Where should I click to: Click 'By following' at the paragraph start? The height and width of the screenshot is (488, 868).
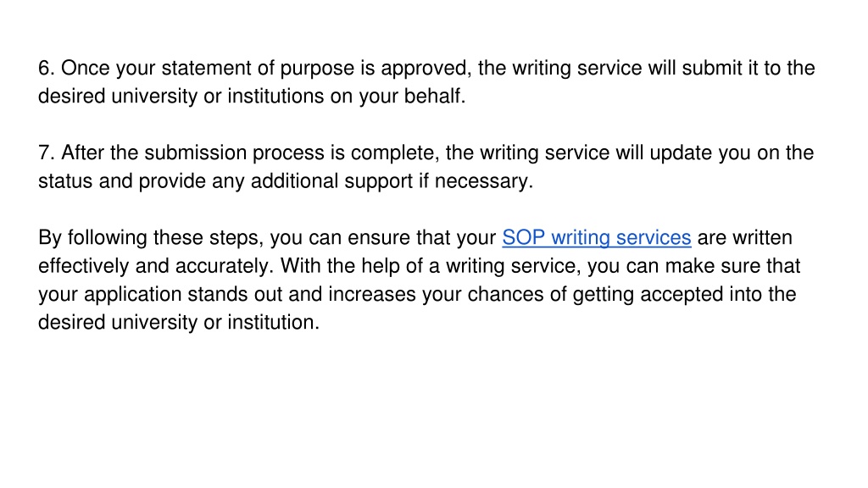tap(92, 238)
